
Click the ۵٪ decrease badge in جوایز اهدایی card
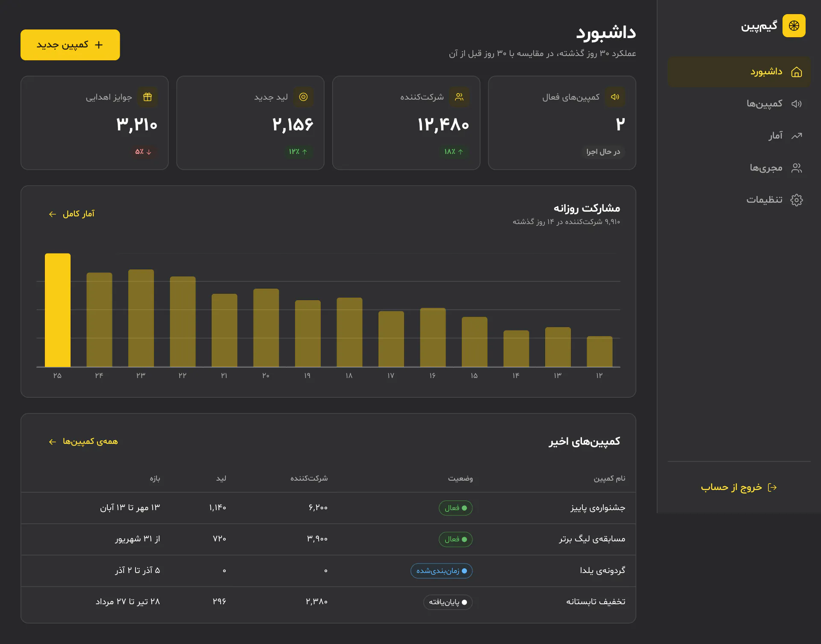[143, 152]
